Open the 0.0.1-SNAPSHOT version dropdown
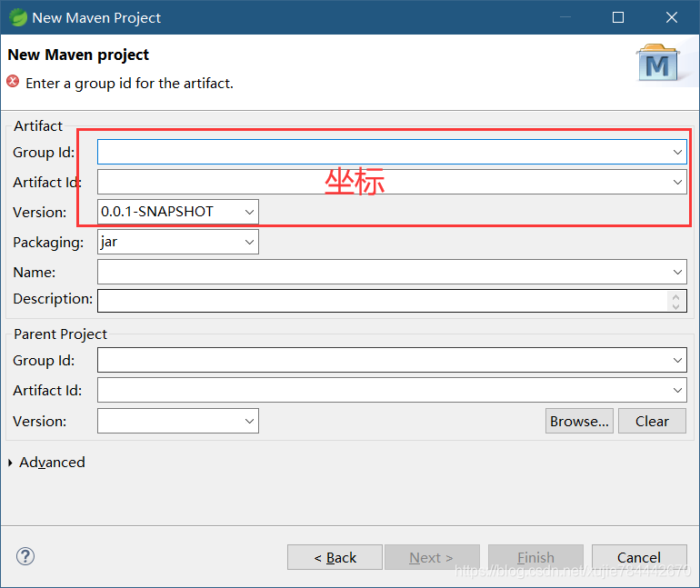 (249, 212)
